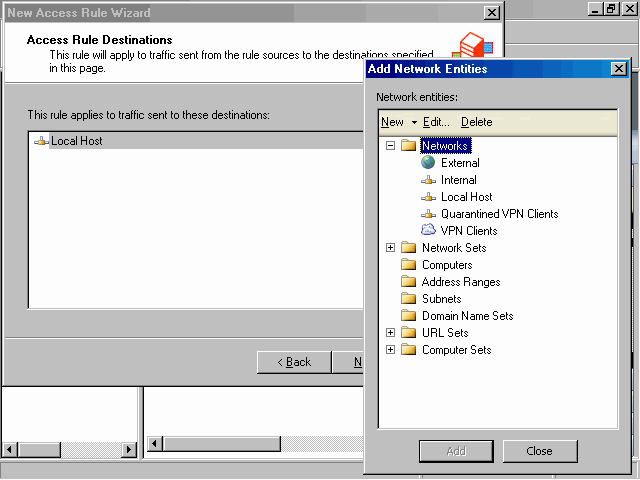
Task: Click the Back button in wizard
Action: point(294,362)
